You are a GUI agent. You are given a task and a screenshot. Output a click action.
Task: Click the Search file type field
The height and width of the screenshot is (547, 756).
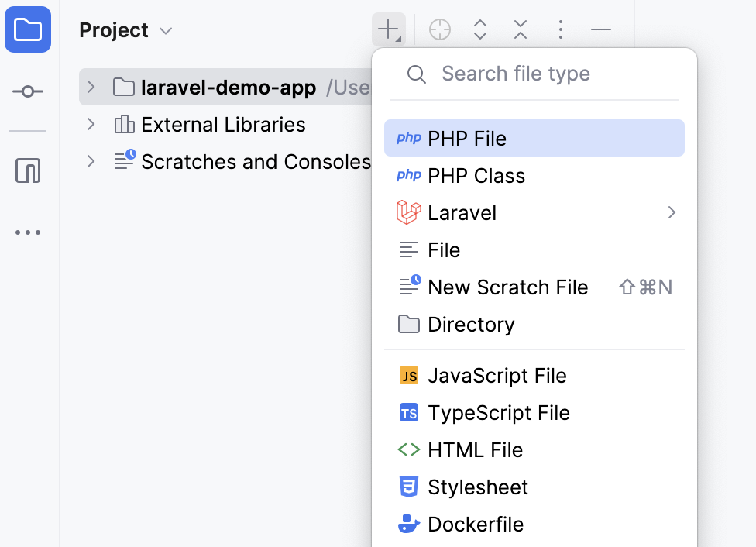point(542,74)
